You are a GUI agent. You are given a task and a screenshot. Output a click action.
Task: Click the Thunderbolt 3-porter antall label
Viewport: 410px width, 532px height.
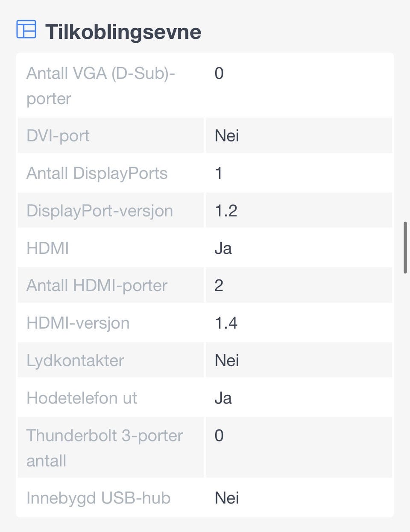click(105, 448)
